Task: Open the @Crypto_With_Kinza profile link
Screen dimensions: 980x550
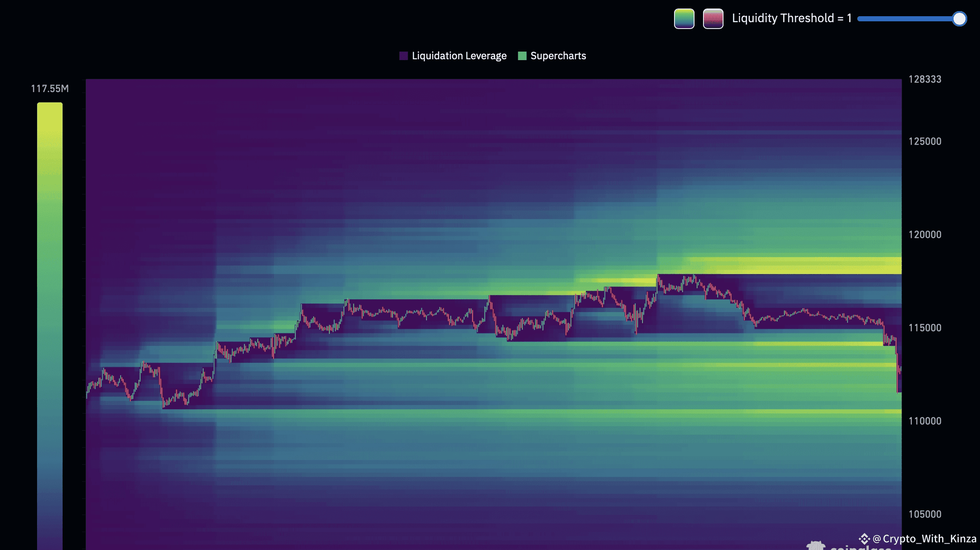Action: (x=925, y=538)
